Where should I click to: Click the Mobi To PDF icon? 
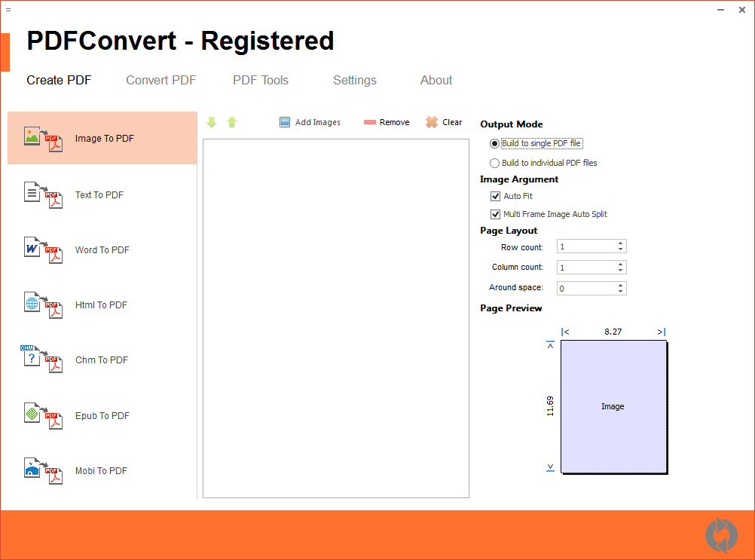point(44,470)
